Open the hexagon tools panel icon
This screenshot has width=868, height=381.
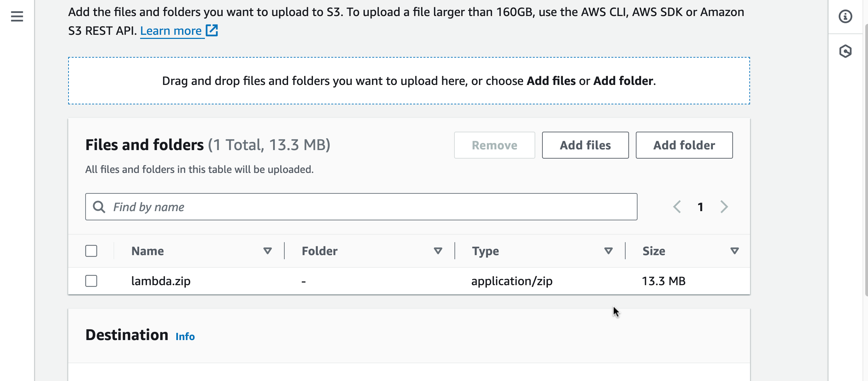845,52
